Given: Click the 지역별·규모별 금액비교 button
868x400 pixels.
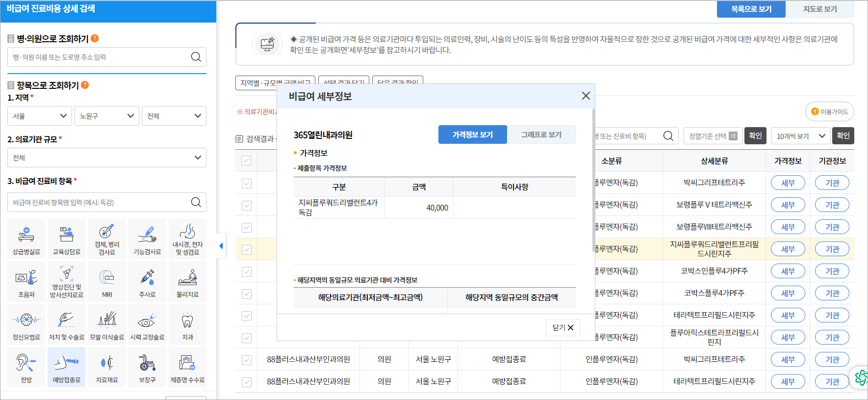Looking at the screenshot, I should (275, 83).
